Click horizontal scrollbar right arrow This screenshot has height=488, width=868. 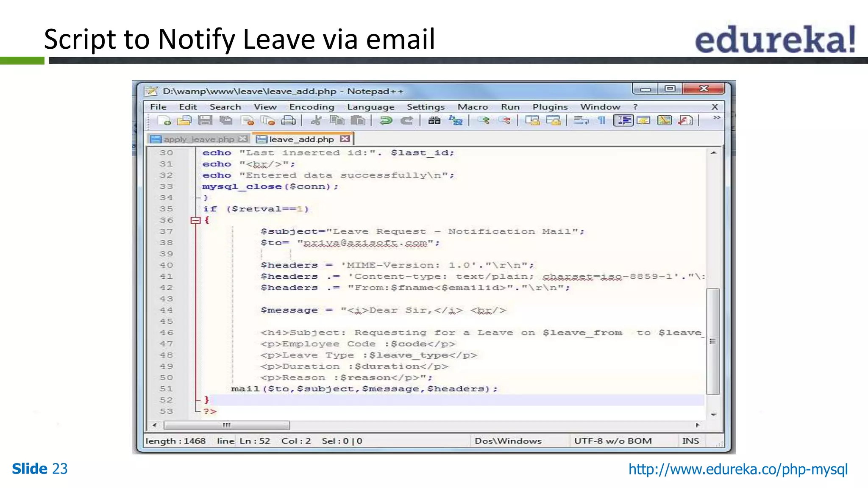698,425
